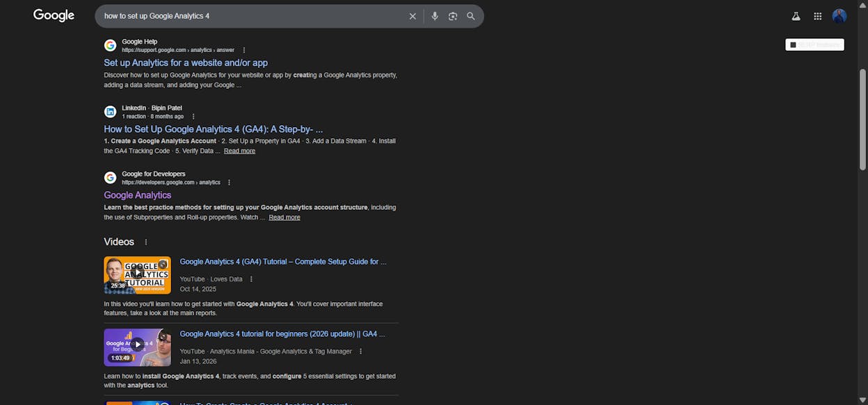Play the 1:03:49 GA4 for Beginners thumbnail
868x405 pixels.
click(x=137, y=347)
